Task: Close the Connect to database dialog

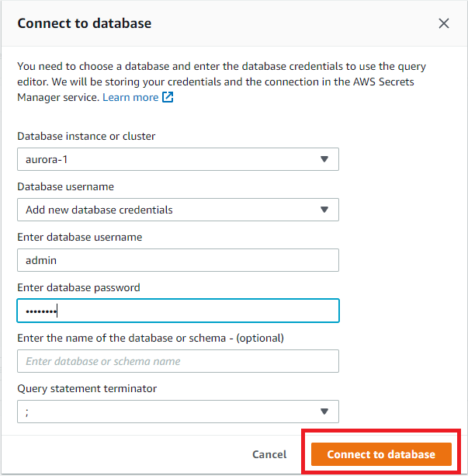Action: pyautogui.click(x=444, y=23)
